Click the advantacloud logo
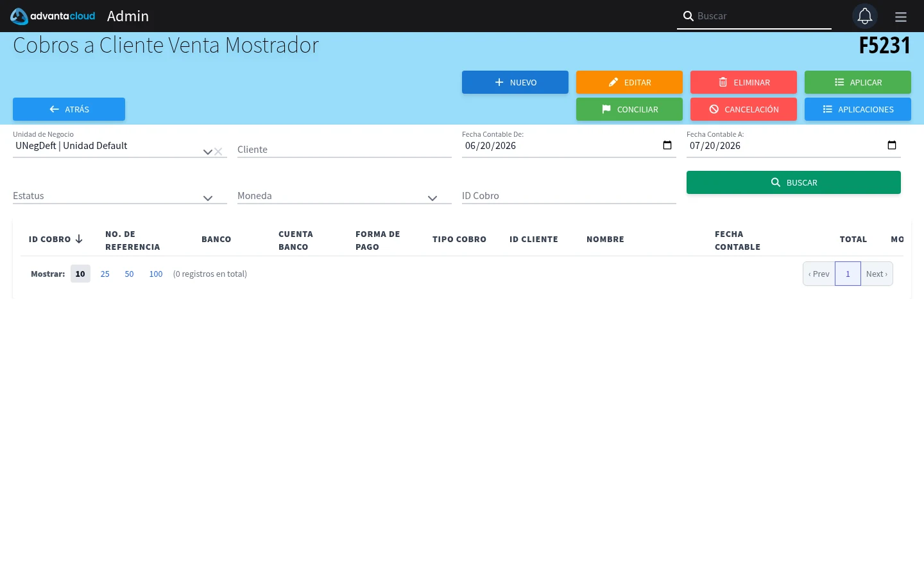The width and height of the screenshot is (924, 578). (x=53, y=16)
